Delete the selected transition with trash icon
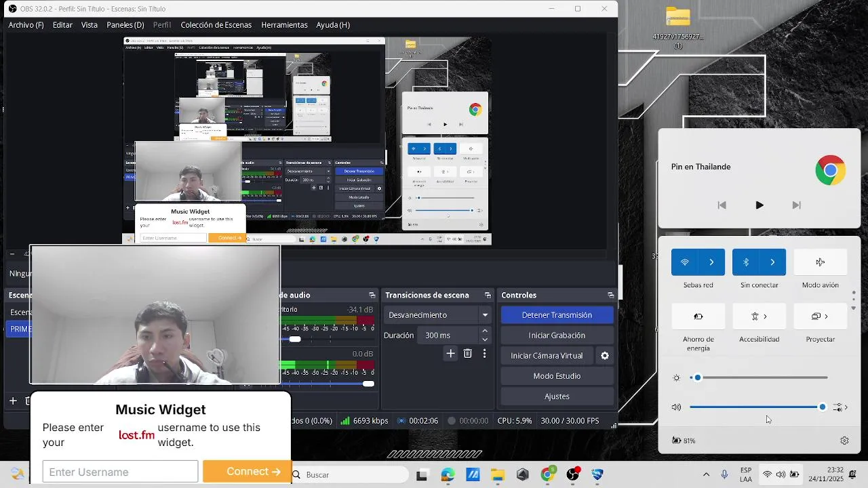This screenshot has width=868, height=488. click(x=467, y=353)
